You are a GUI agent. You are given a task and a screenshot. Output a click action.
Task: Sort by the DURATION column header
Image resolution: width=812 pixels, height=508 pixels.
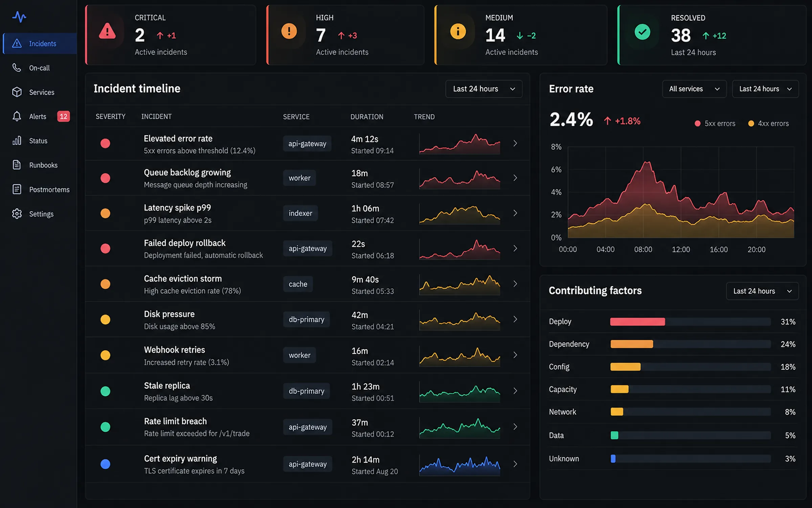367,117
